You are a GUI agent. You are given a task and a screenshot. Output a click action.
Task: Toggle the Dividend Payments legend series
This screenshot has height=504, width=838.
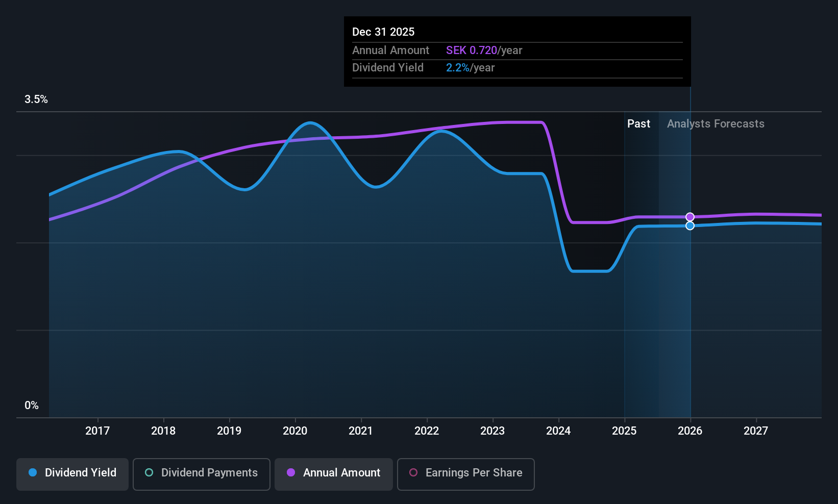click(202, 474)
